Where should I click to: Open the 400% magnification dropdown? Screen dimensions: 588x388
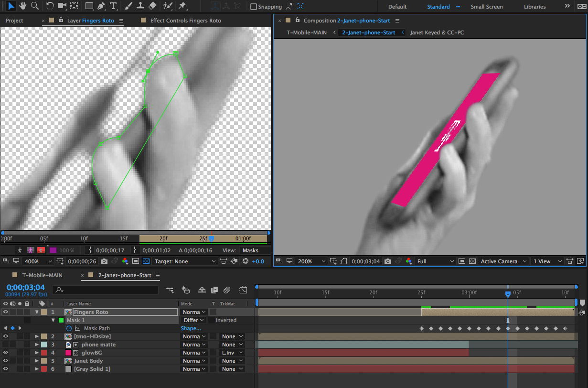click(37, 261)
